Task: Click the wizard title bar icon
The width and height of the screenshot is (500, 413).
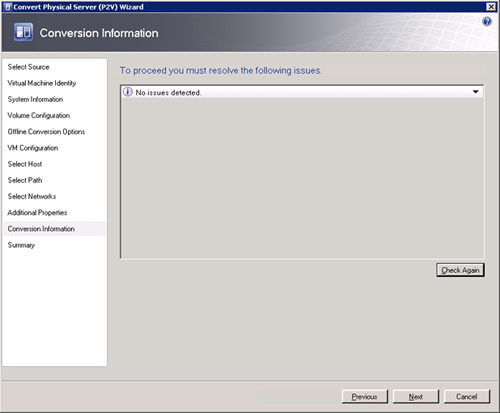Action: point(8,7)
